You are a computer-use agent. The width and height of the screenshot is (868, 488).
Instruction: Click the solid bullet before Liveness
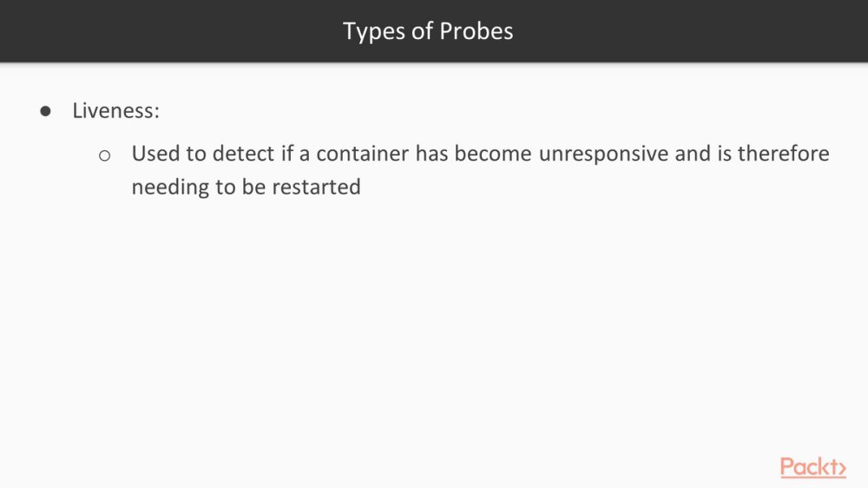click(x=45, y=111)
